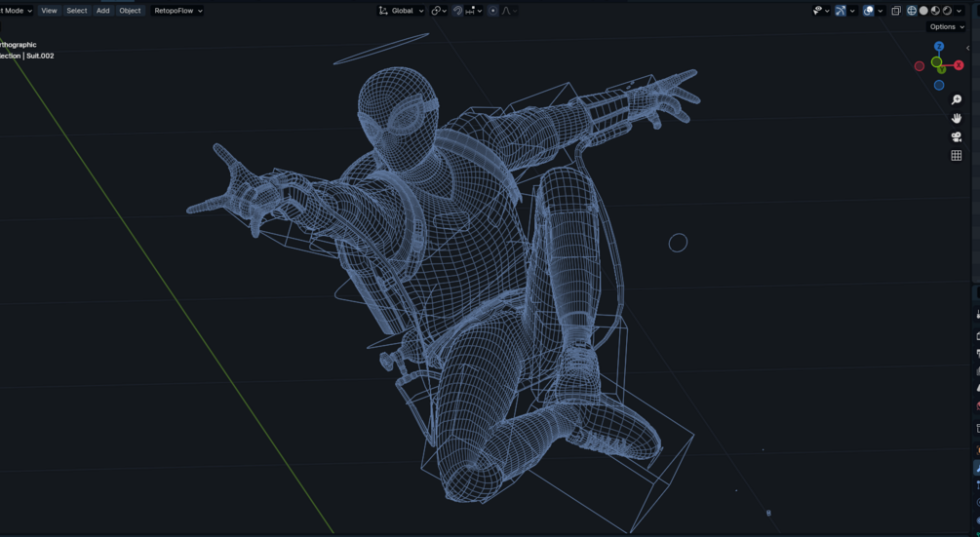The image size is (980, 537).
Task: Toggle X-ray mode
Action: click(x=896, y=11)
